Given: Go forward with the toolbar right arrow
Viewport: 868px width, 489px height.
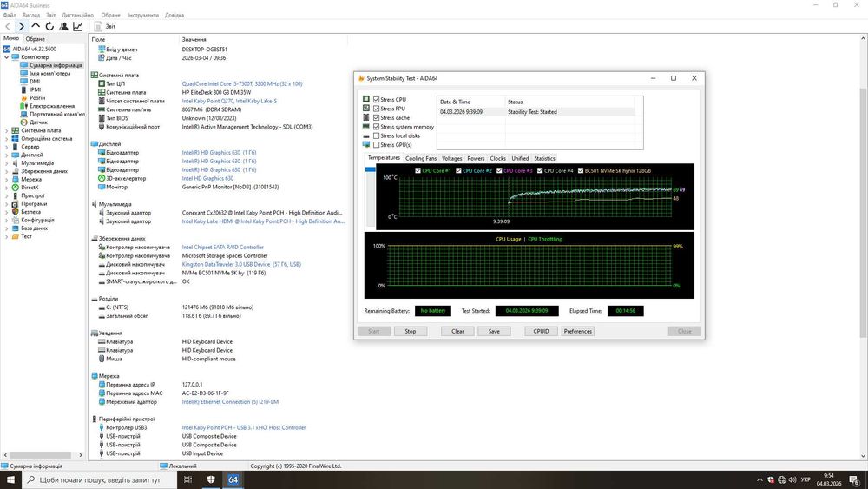Looking at the screenshot, I should tap(22, 26).
